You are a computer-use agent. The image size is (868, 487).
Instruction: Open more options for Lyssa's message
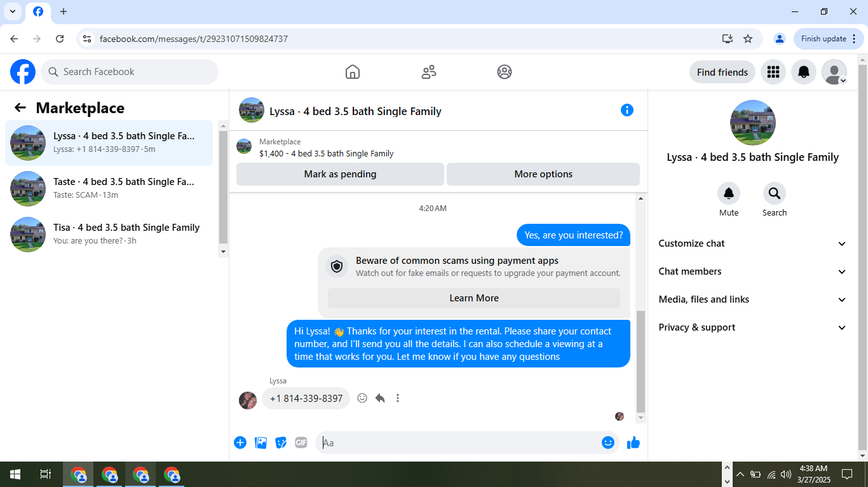pyautogui.click(x=398, y=398)
